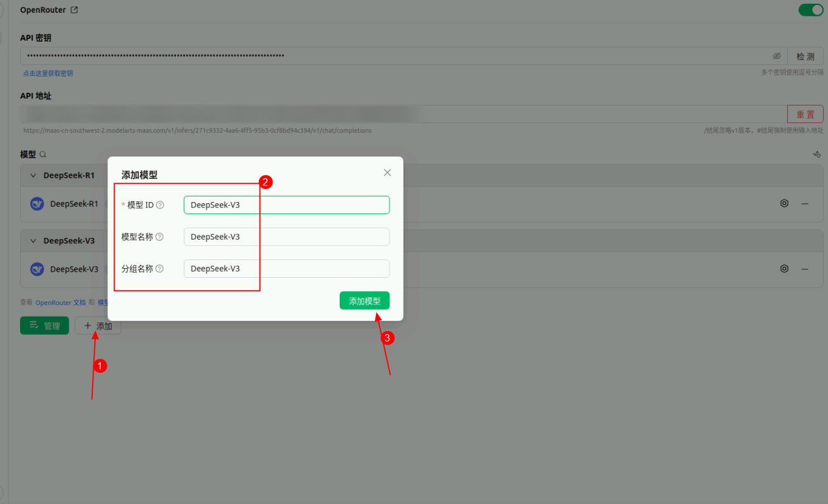The height and width of the screenshot is (504, 828).
Task: Click the 多个密钥使用逗号分隔 hint text
Action: [x=792, y=72]
